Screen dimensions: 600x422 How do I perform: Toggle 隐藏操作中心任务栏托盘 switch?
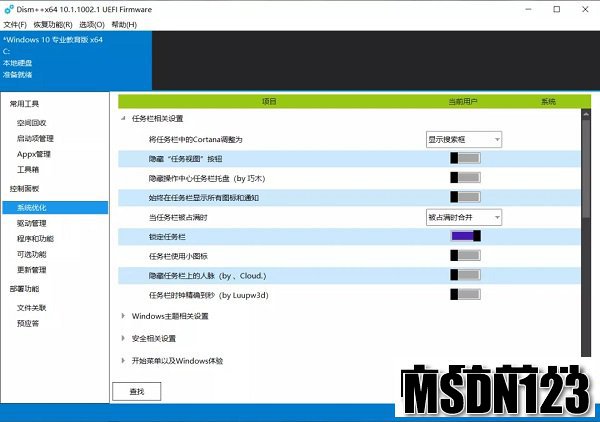[465, 178]
